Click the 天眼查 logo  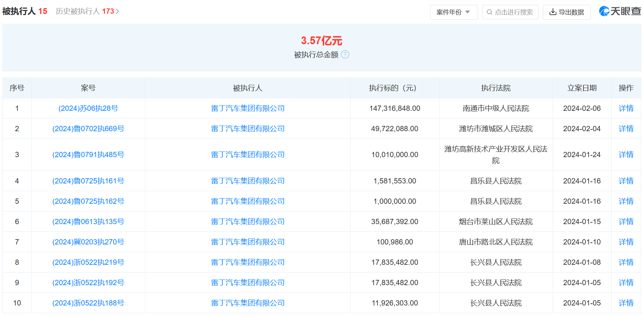click(x=620, y=11)
